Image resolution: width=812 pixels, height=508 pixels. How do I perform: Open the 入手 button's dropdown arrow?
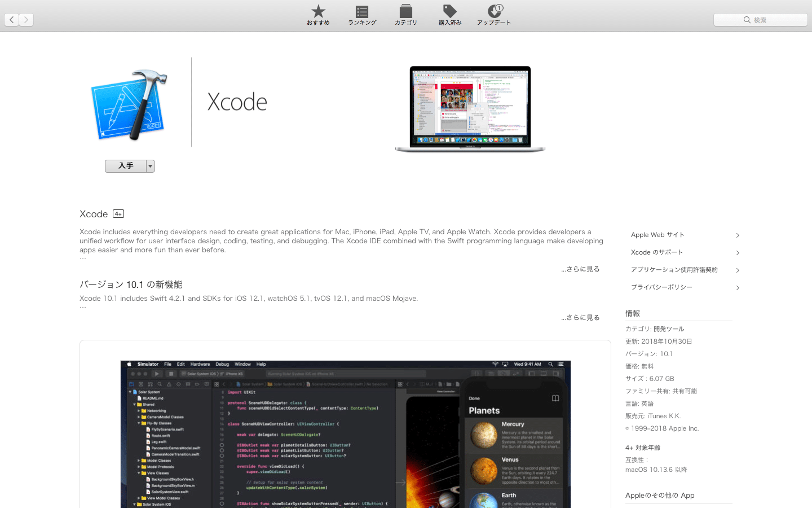(150, 165)
